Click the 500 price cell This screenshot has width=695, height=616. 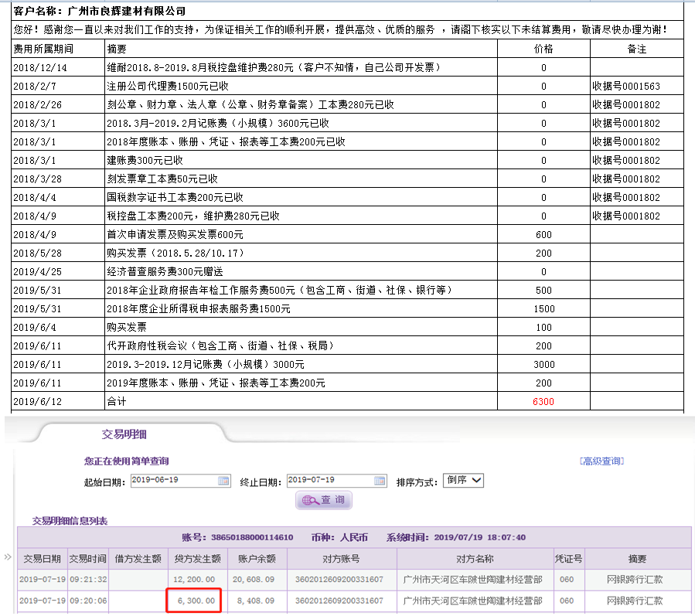543,291
